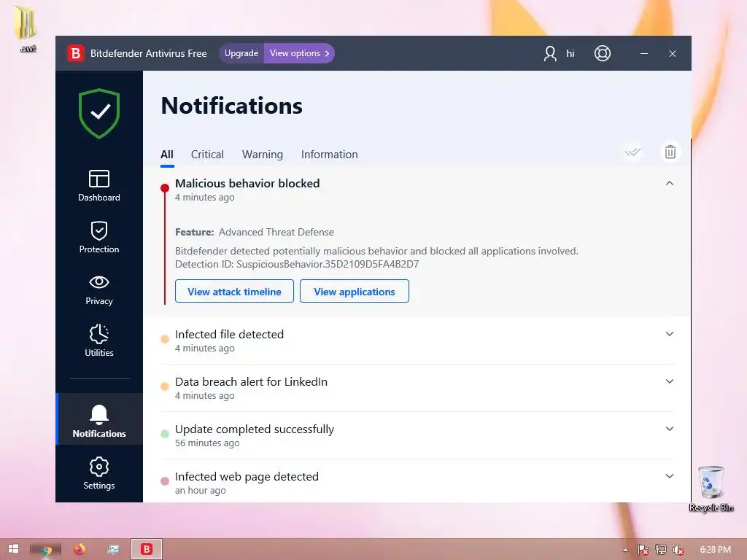
Task: Click Bitdefender taskbar button
Action: (147, 549)
